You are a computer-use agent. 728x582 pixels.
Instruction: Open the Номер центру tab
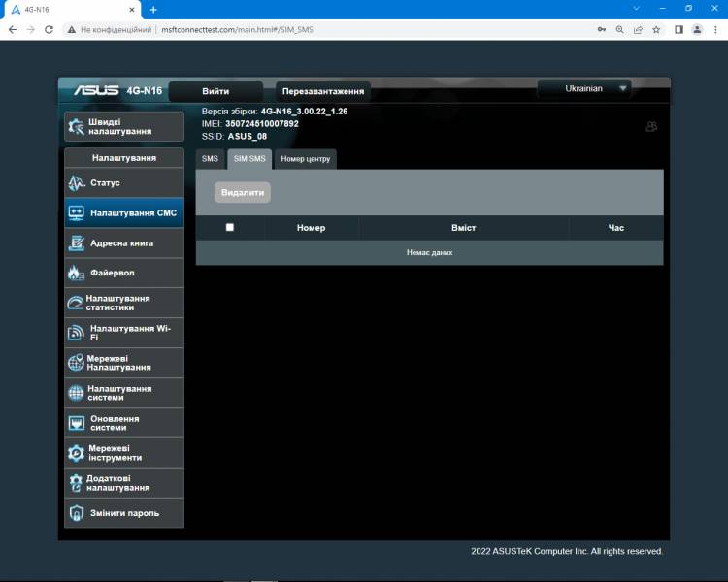coord(306,159)
